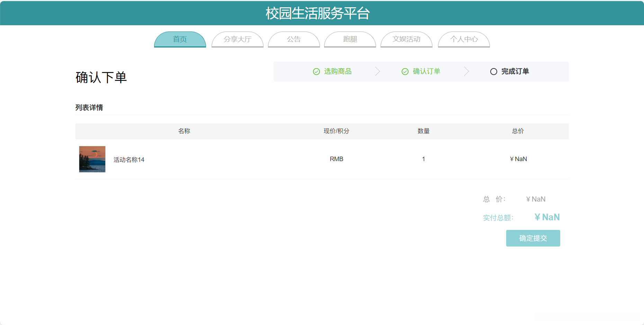Click the 实付总额 ¥NaN amount

[x=547, y=217]
